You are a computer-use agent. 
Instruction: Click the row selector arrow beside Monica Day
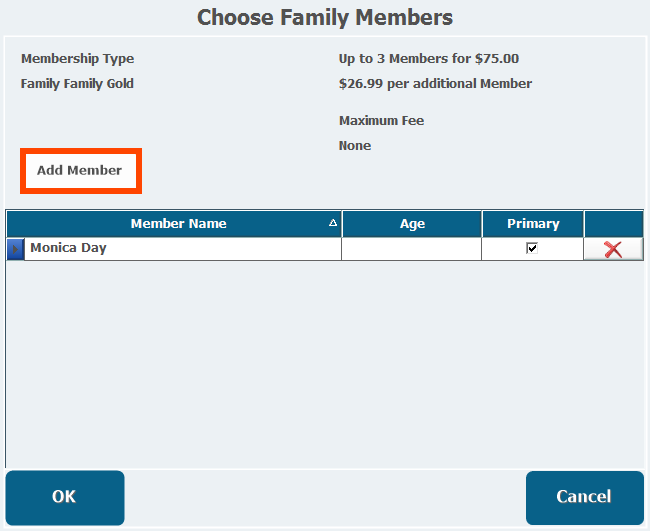[x=15, y=249]
